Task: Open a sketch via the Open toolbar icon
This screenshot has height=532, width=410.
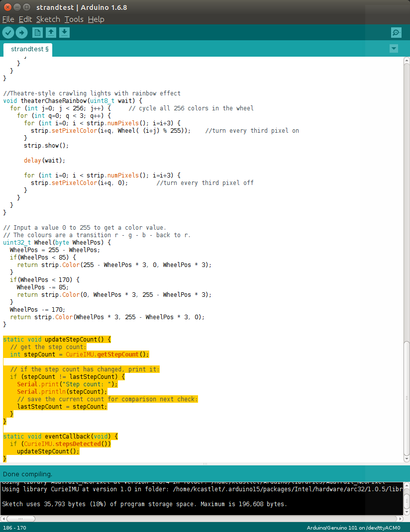Action: click(x=51, y=32)
